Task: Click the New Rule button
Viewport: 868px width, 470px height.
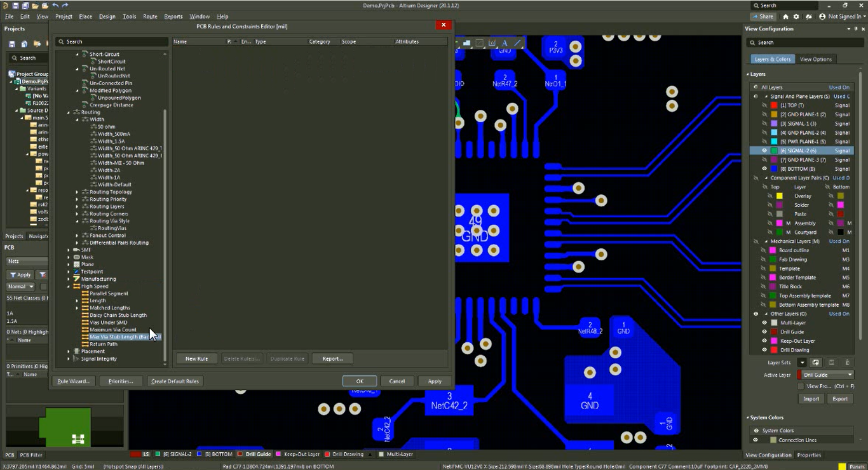Action: pyautogui.click(x=196, y=359)
